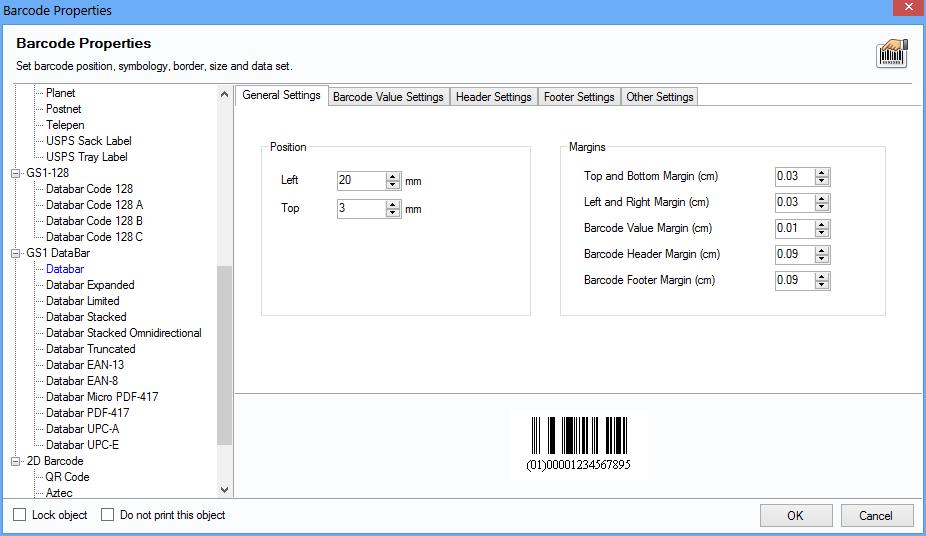Click the tree scrollbar down arrow
This screenshot has height=536, width=926.
(x=224, y=489)
